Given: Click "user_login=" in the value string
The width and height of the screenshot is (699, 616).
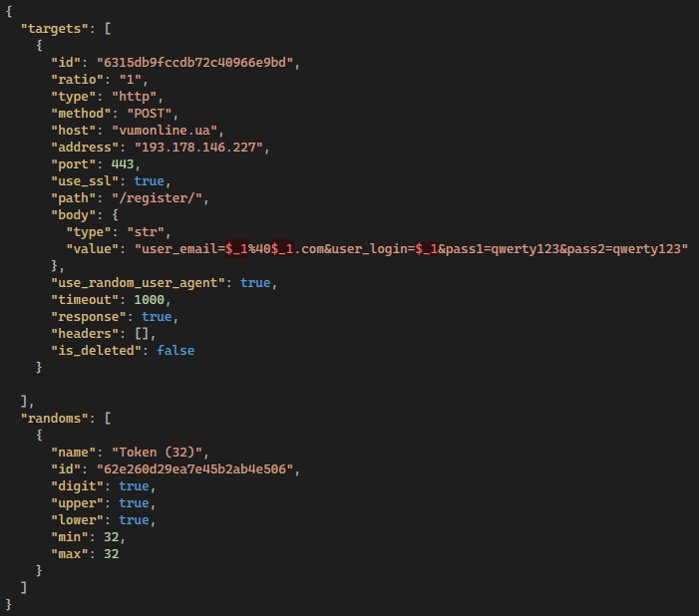Looking at the screenshot, I should click(373, 249).
